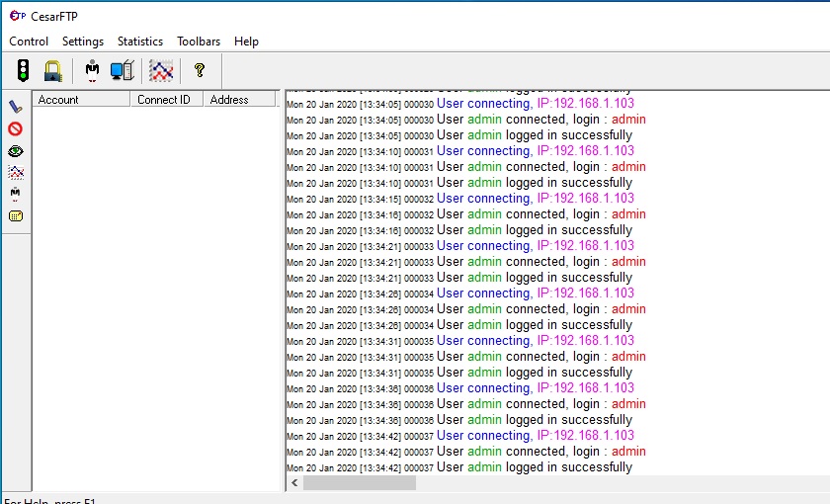
Task: Select log line 000031 User connecting
Action: click(460, 151)
